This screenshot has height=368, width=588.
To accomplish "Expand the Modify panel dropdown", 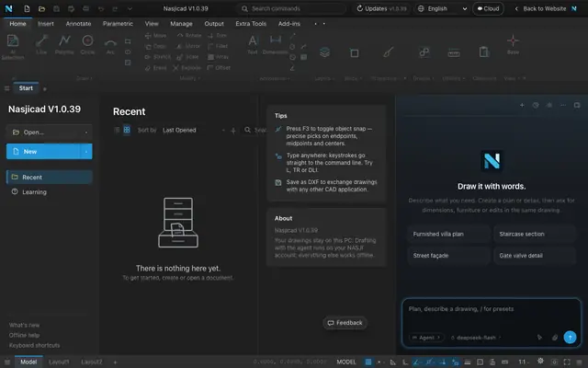I will [190, 78].
